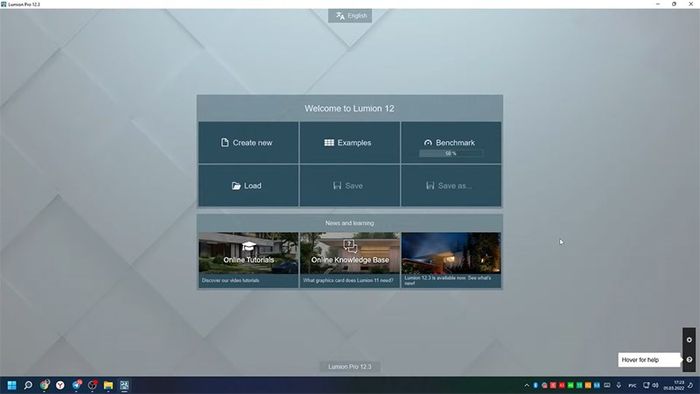Click 'What graphics card does Lumion 11 need?'
Viewport: 700px width, 394px height.
tap(348, 281)
